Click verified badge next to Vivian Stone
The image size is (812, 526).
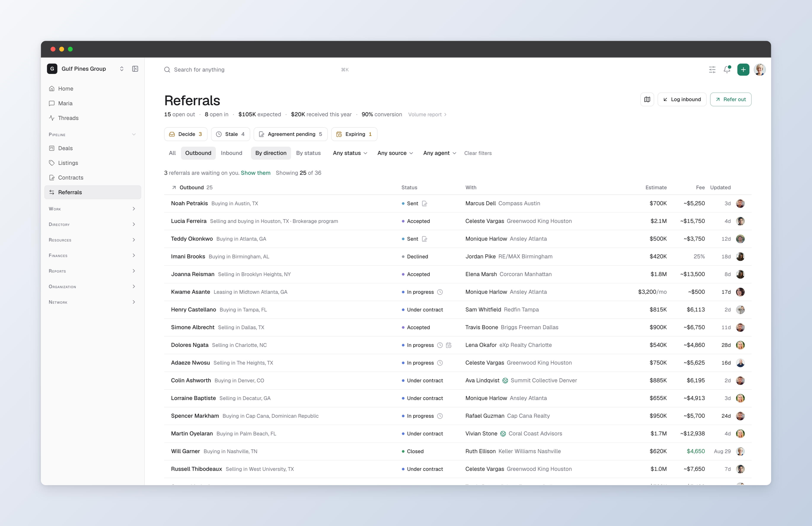click(503, 434)
